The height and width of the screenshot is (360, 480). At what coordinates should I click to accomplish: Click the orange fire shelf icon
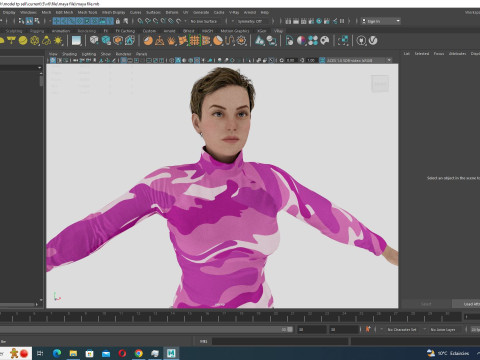pyautogui.click(x=171, y=41)
